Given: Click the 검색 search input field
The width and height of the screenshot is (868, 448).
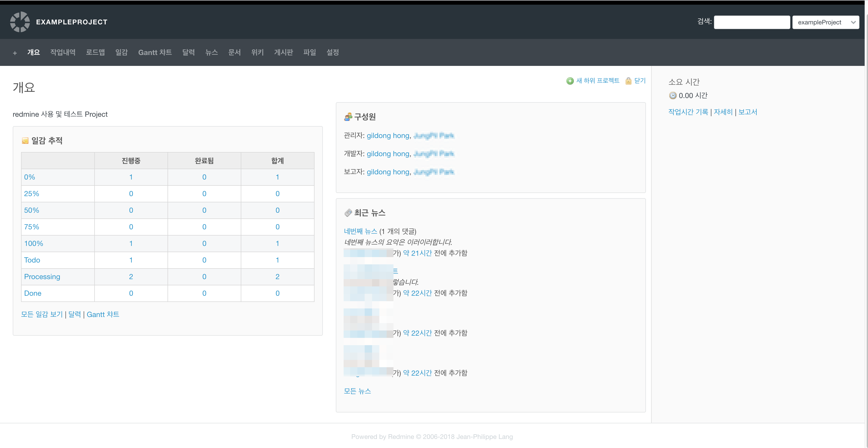Looking at the screenshot, I should (x=751, y=22).
